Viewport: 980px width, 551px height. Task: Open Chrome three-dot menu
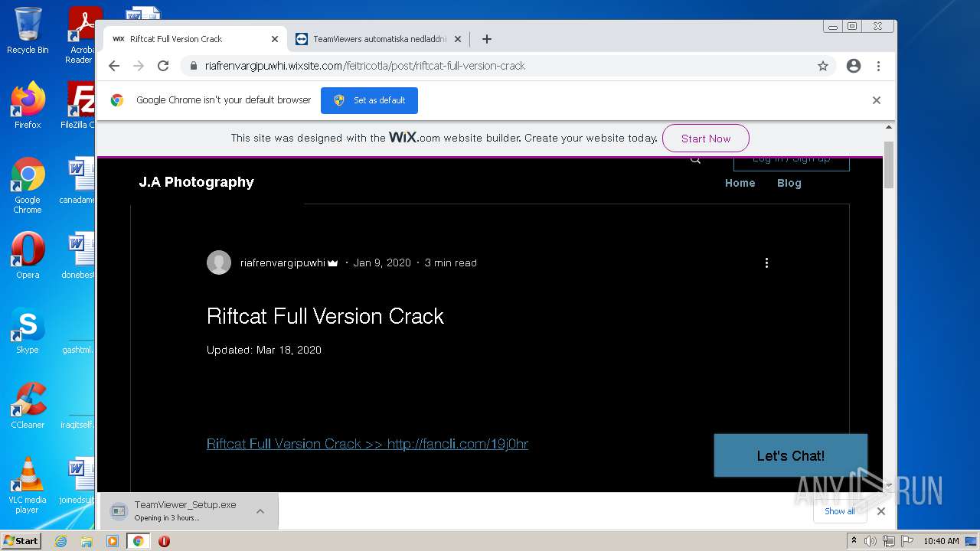click(x=878, y=66)
